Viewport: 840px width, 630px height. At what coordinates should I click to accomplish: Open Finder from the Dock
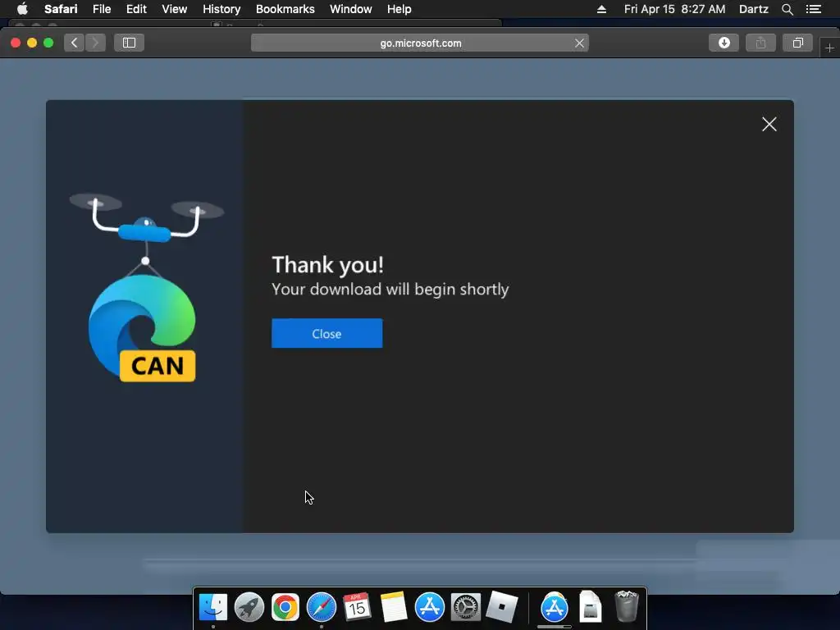[213, 608]
